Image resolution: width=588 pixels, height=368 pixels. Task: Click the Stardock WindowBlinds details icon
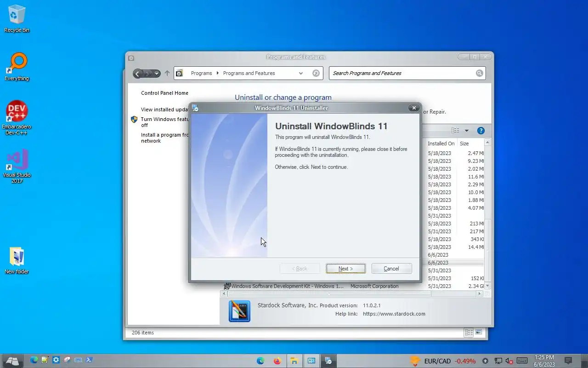click(239, 311)
